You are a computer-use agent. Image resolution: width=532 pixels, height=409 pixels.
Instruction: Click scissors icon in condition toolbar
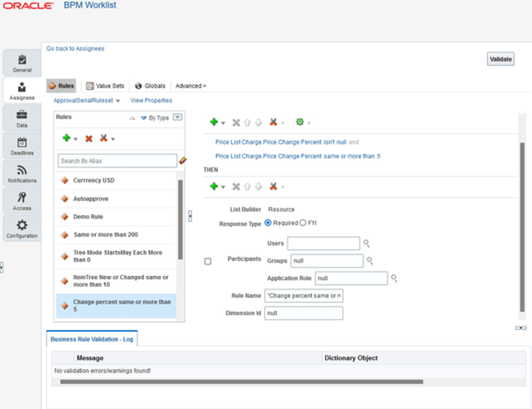[273, 121]
